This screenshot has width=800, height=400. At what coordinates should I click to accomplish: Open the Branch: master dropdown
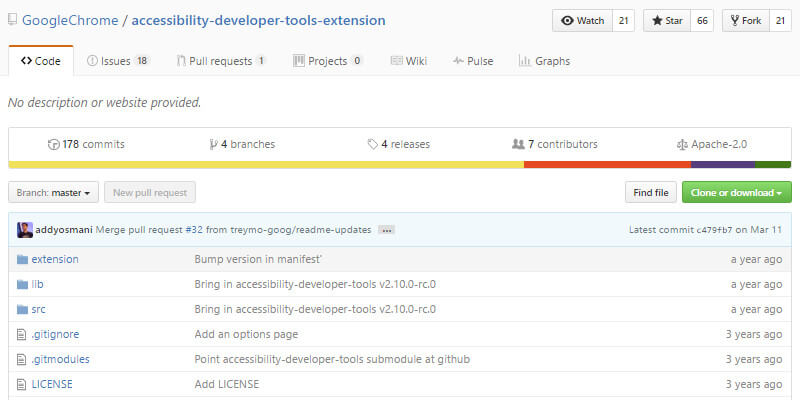click(x=53, y=192)
